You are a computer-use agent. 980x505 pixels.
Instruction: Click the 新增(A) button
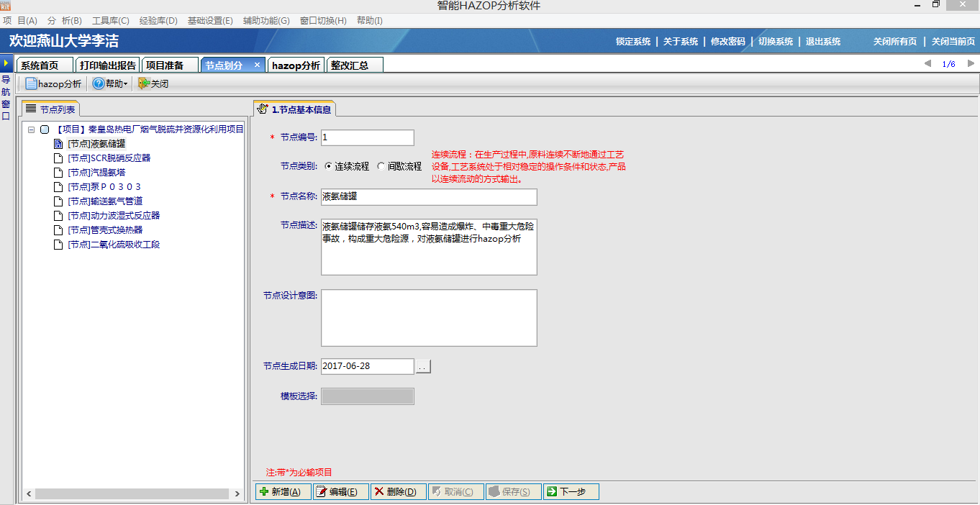283,492
